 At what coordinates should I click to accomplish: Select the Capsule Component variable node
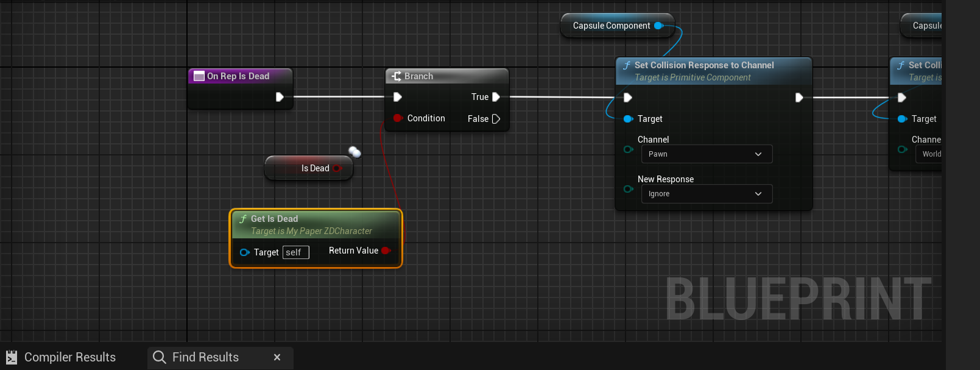pos(617,26)
